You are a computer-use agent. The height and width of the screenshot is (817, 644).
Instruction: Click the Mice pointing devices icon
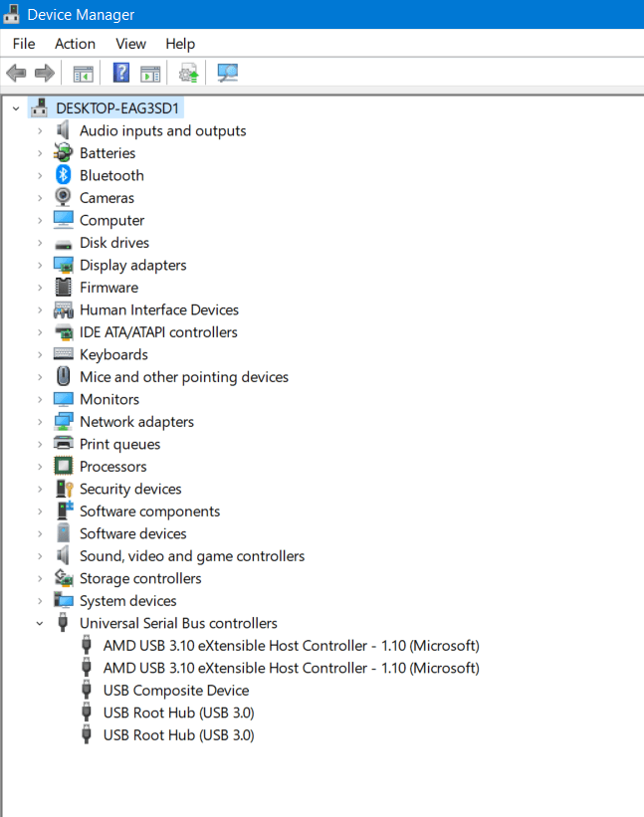tap(63, 376)
